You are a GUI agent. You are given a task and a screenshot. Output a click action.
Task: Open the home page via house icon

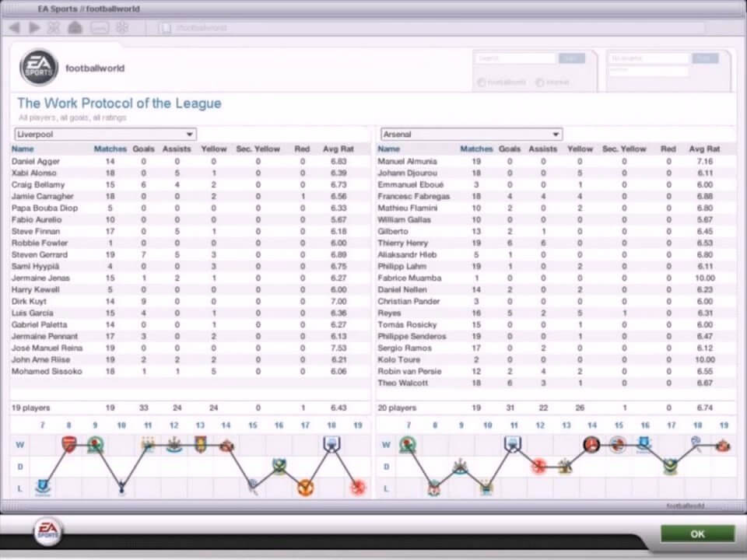click(75, 28)
